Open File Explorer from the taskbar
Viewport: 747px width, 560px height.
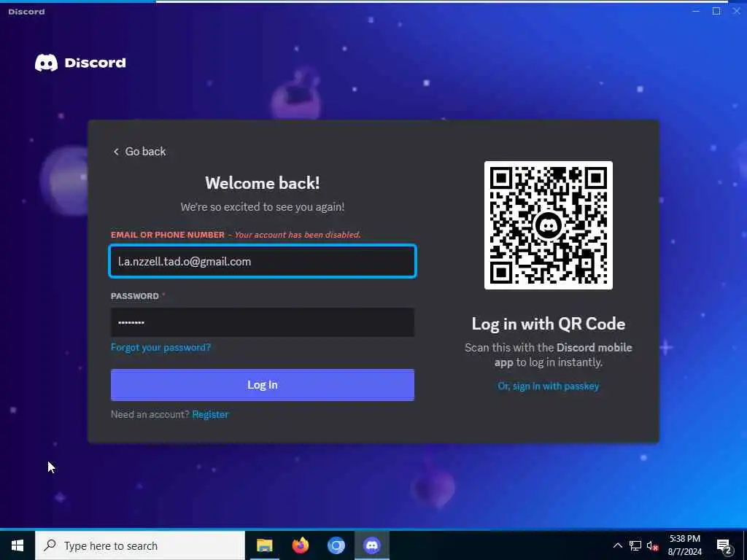click(x=264, y=545)
